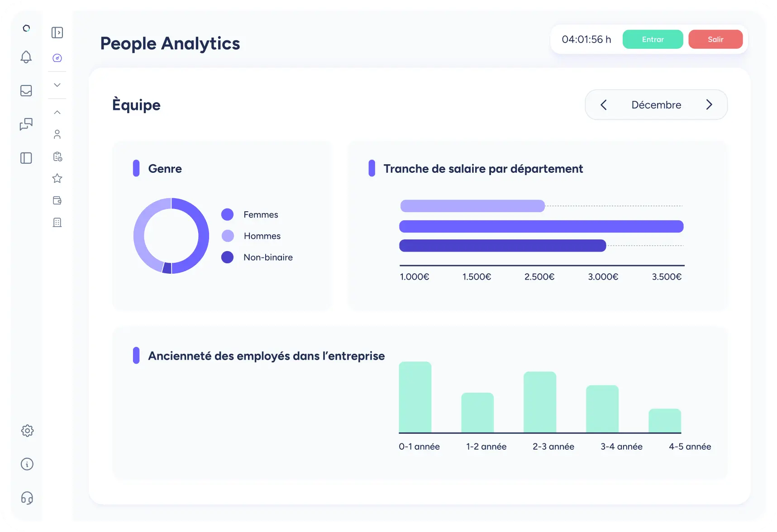Image resolution: width=777 pixels, height=532 pixels.
Task: Open the inbox tray icon
Action: click(x=26, y=90)
